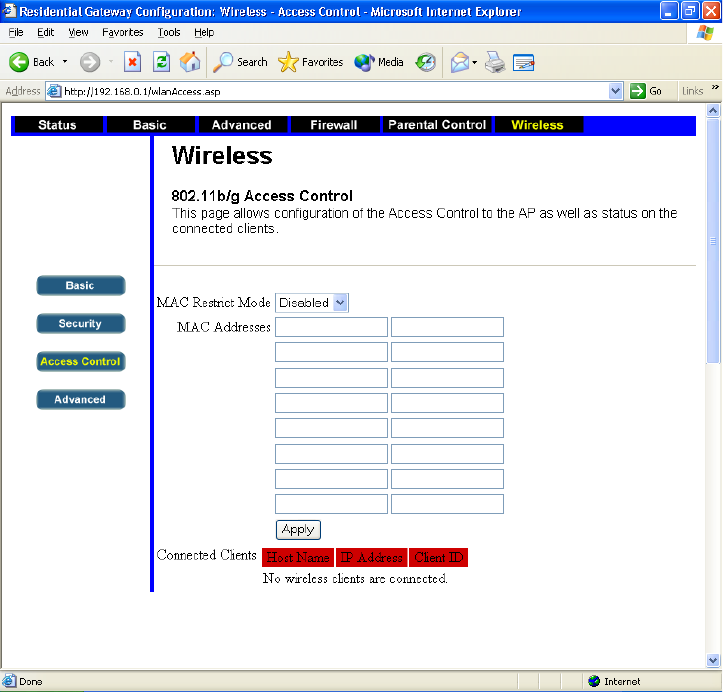Click the first left MAC address field
The width and height of the screenshot is (723, 692).
tap(331, 327)
